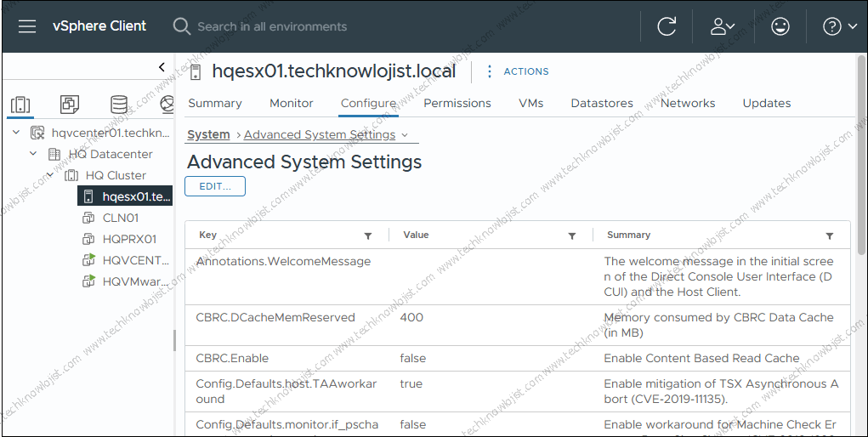
Task: Open the host ACTIONS menu
Action: 518,71
